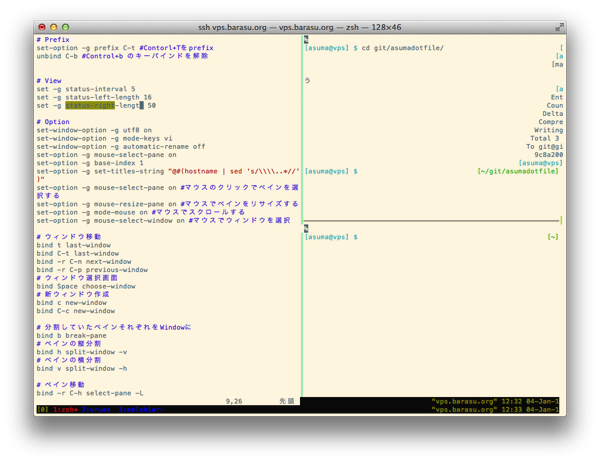Viewport: 600px width, 463px height.
Task: Click 'set-window-option -g utf8 on' line
Action: [x=94, y=130]
